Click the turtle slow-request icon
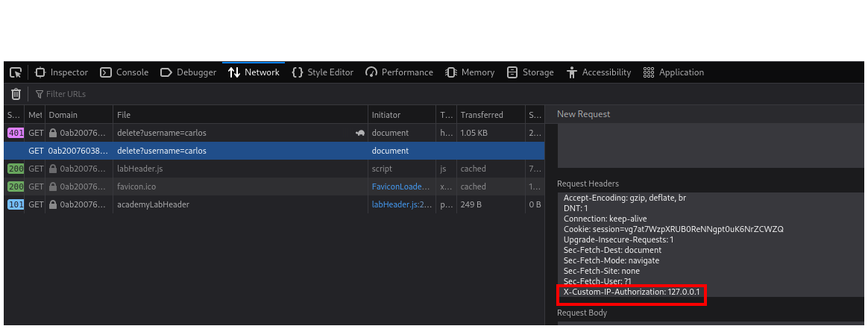The image size is (868, 329). (x=359, y=133)
